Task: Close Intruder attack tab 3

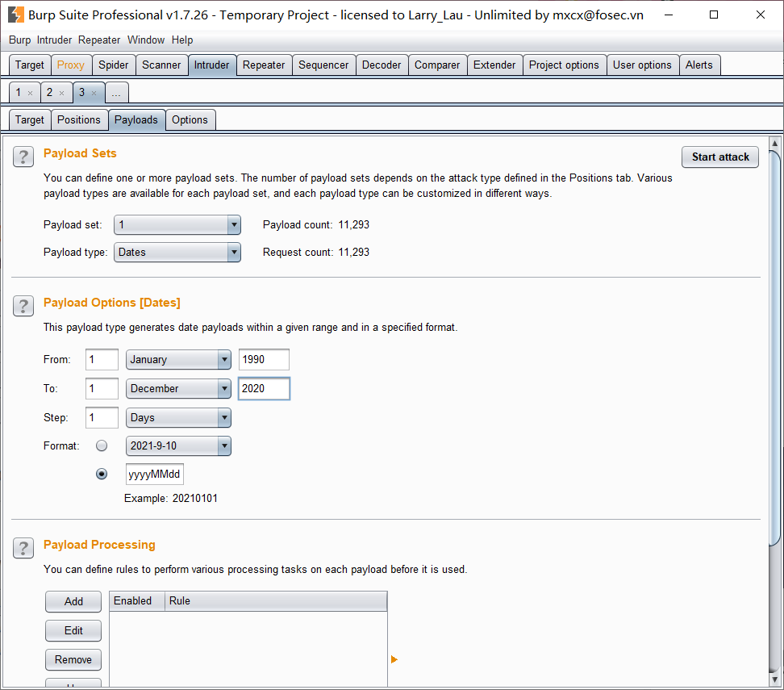Action: 94,93
